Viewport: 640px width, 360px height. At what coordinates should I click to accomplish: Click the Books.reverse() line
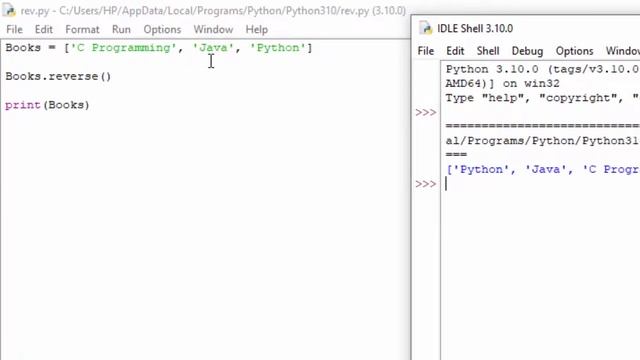(x=58, y=76)
